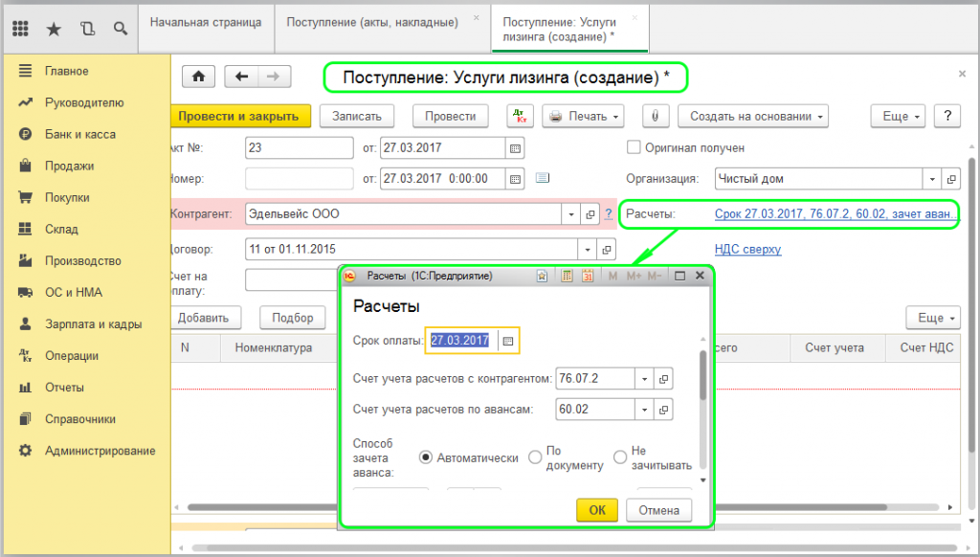
Task: Click the home icon button
Action: 198,77
